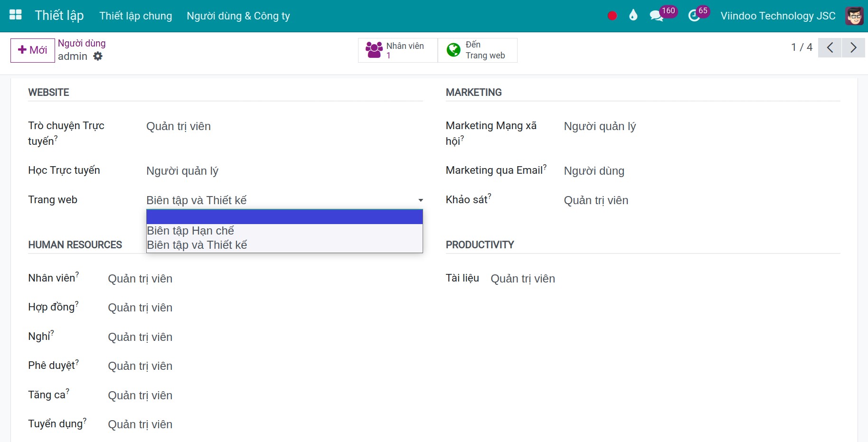Open Người dùng & Công ty menu
Screen dimensions: 868x442
pyautogui.click(x=238, y=16)
